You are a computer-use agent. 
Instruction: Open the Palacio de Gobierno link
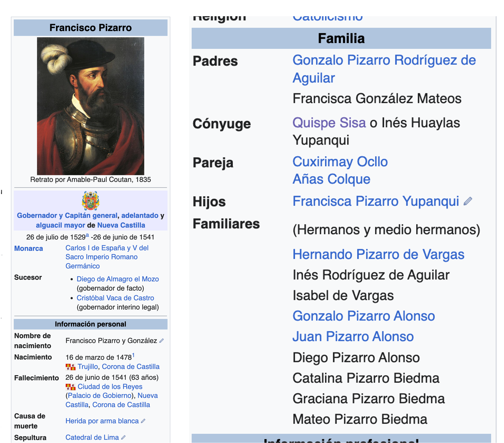click(x=100, y=396)
